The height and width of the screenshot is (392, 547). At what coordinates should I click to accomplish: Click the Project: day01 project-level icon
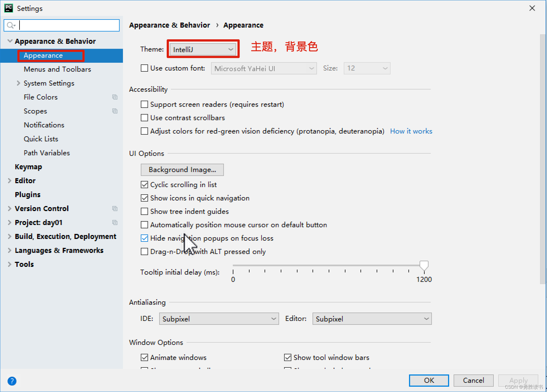click(x=115, y=222)
